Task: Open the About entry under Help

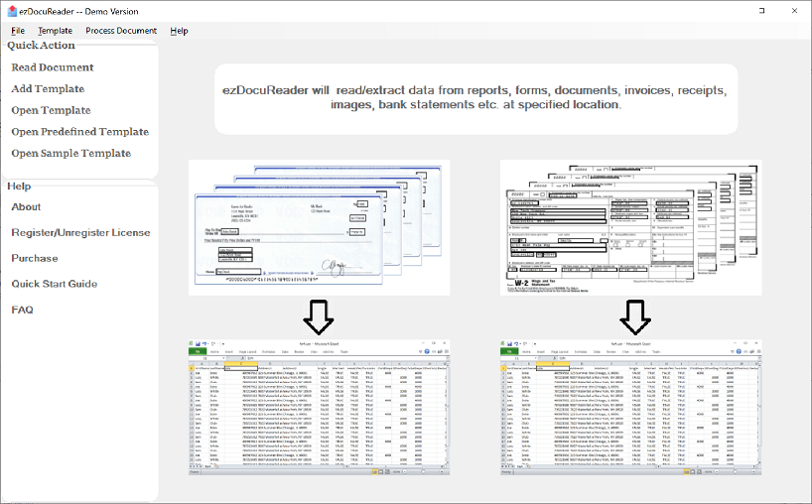Action: coord(26,207)
